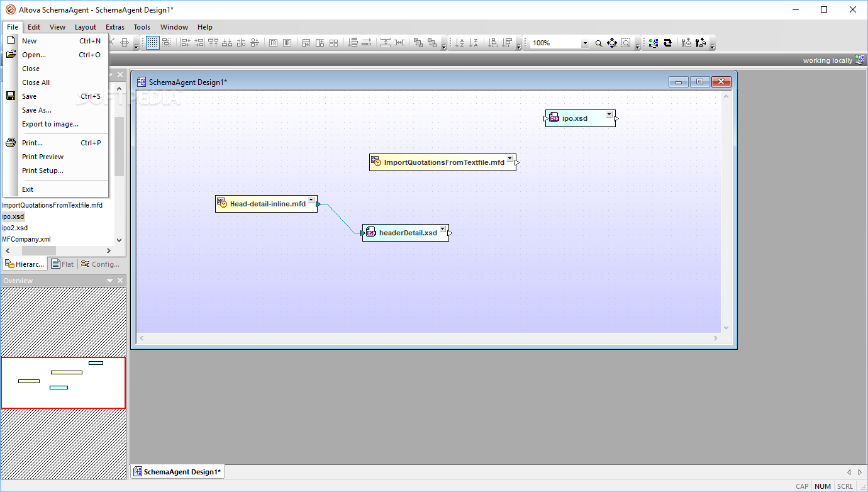The image size is (868, 492).
Task: Click the align top edges icon
Action: point(213,43)
